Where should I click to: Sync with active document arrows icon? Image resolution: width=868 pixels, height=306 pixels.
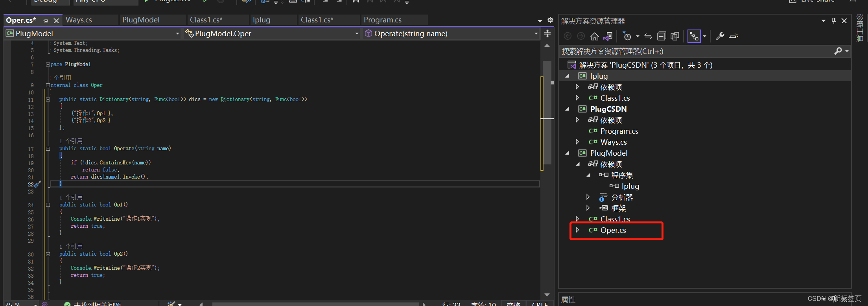point(648,36)
